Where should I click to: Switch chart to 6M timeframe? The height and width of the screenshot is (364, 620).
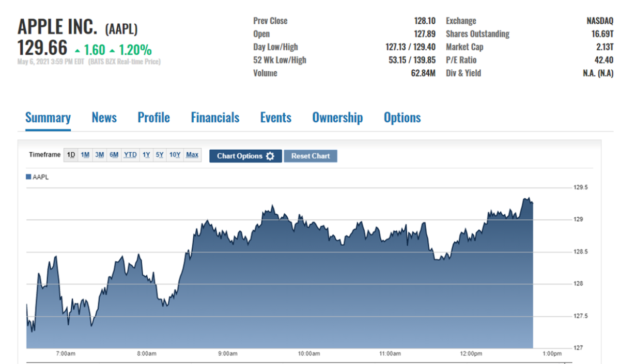pos(114,155)
